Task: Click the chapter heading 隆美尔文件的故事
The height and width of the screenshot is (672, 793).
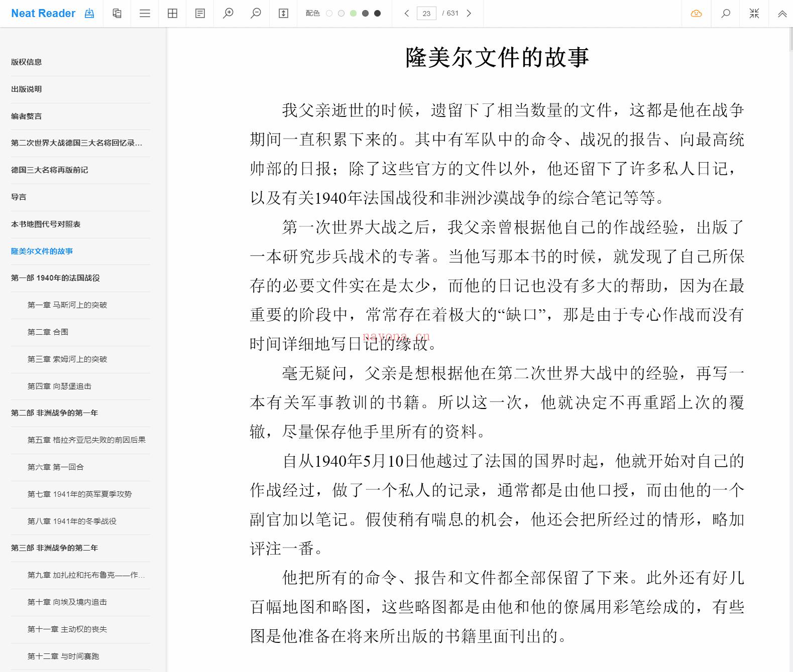Action: tap(497, 57)
